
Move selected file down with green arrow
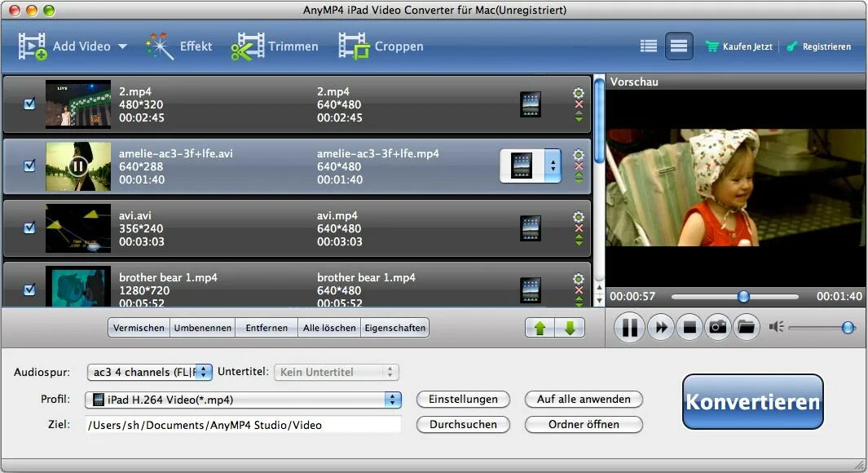point(570,328)
